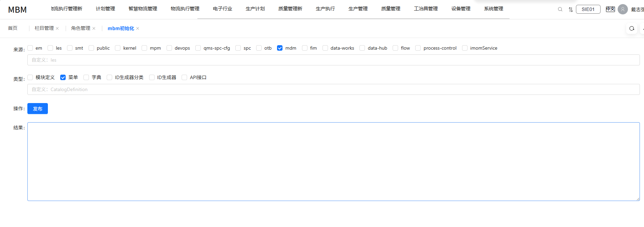The width and height of the screenshot is (644, 227).
Task: Check the process-control source checkbox
Action: 418,48
